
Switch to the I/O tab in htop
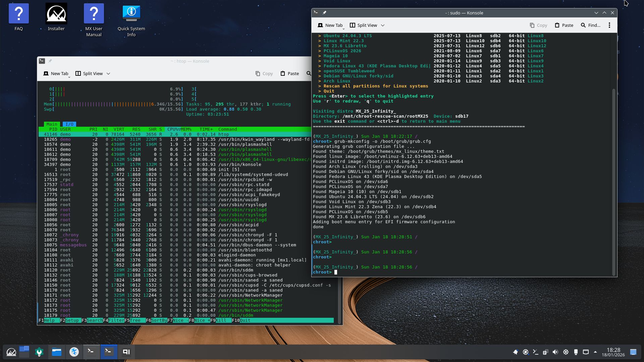pos(69,124)
